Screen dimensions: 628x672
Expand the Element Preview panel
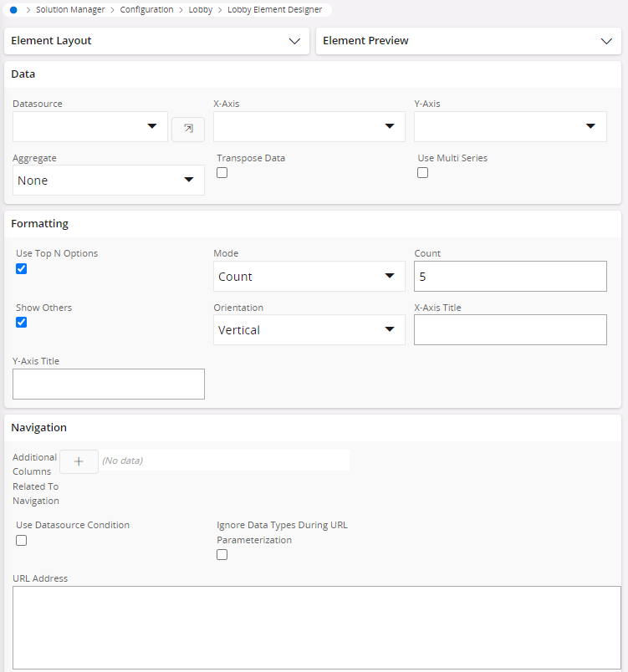pyautogui.click(x=607, y=40)
